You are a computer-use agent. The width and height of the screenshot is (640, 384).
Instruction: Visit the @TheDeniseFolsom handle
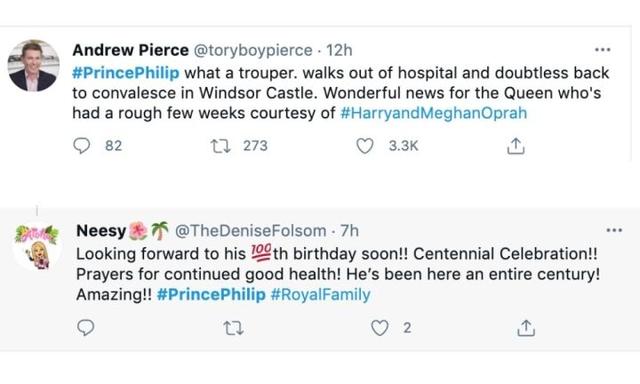pos(251,231)
